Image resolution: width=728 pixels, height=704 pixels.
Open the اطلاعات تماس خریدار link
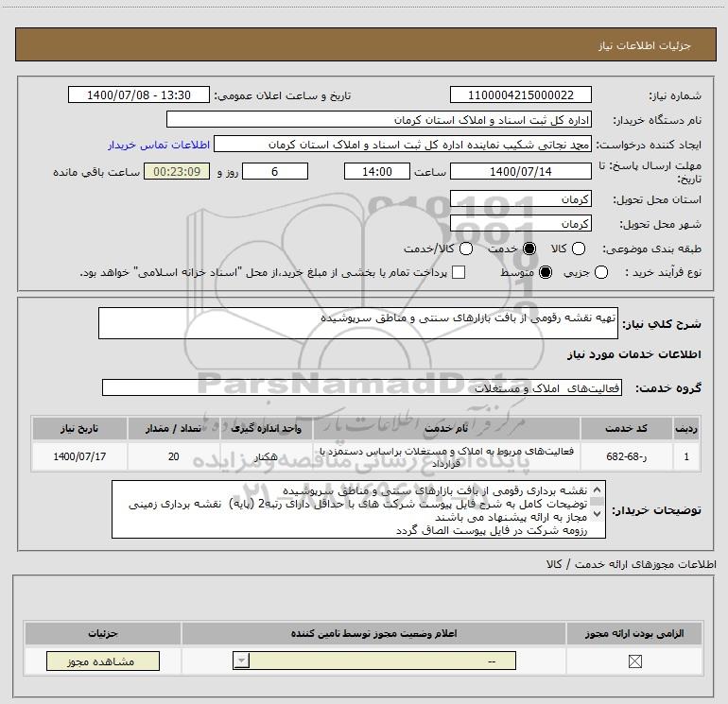point(159,145)
